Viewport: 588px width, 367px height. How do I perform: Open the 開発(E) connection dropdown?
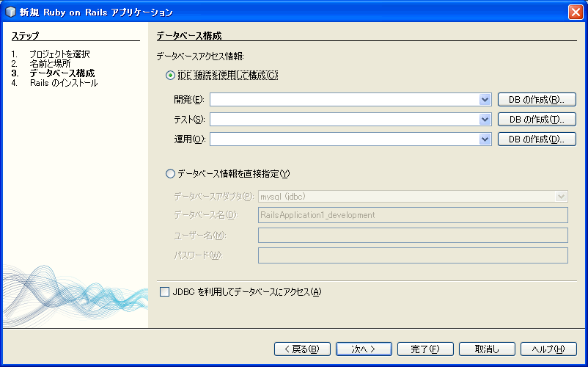(485, 100)
